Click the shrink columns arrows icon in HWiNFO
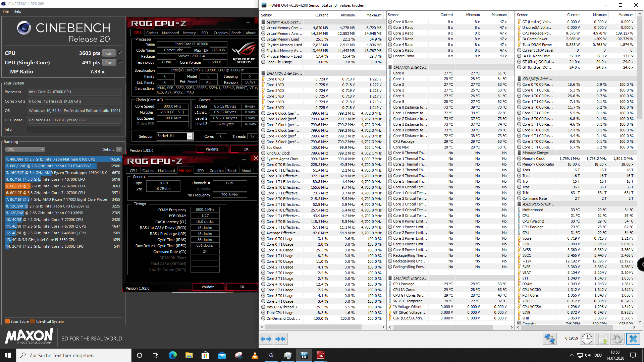Screen dimensions: 644x362 click(x=280, y=339)
